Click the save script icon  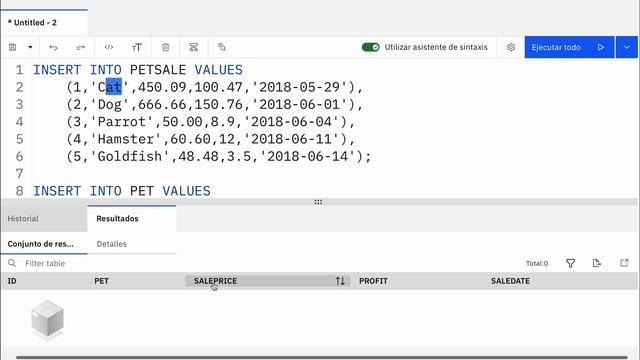(13, 47)
